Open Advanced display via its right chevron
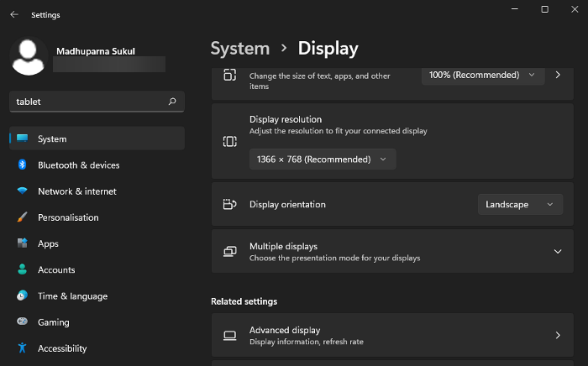 coord(558,335)
